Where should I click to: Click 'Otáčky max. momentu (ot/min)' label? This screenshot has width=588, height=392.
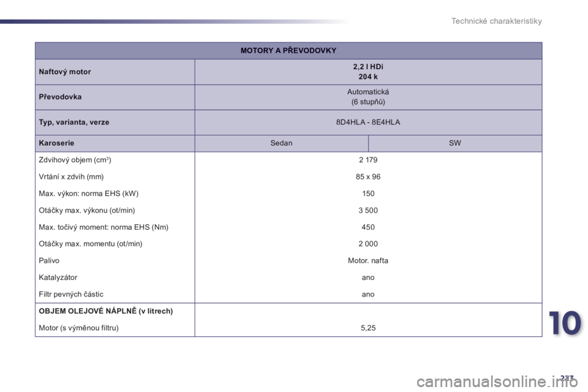[91, 244]
